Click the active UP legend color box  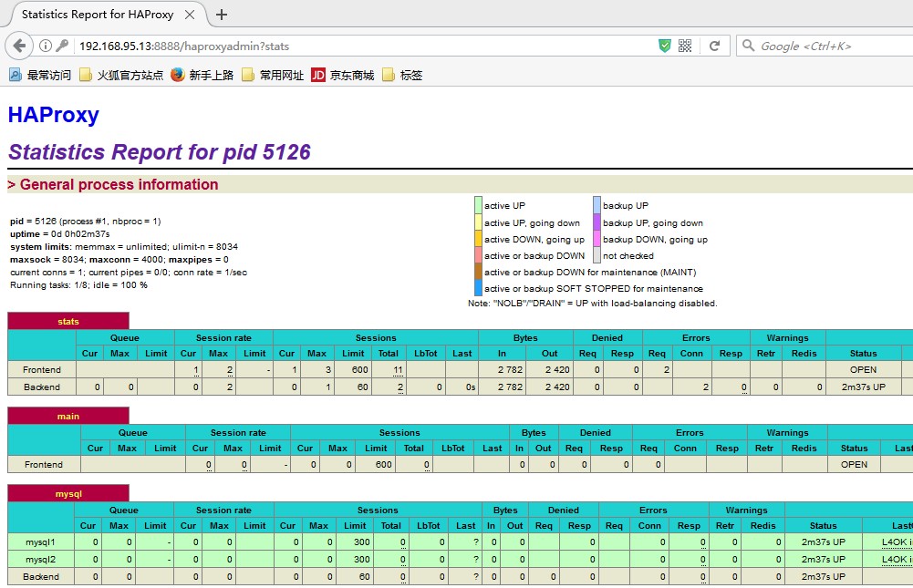[x=478, y=205]
